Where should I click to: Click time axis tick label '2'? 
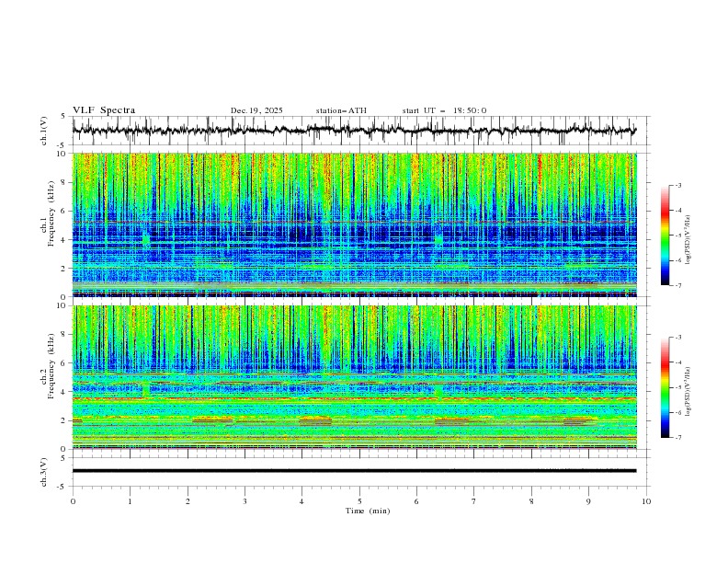tap(188, 501)
